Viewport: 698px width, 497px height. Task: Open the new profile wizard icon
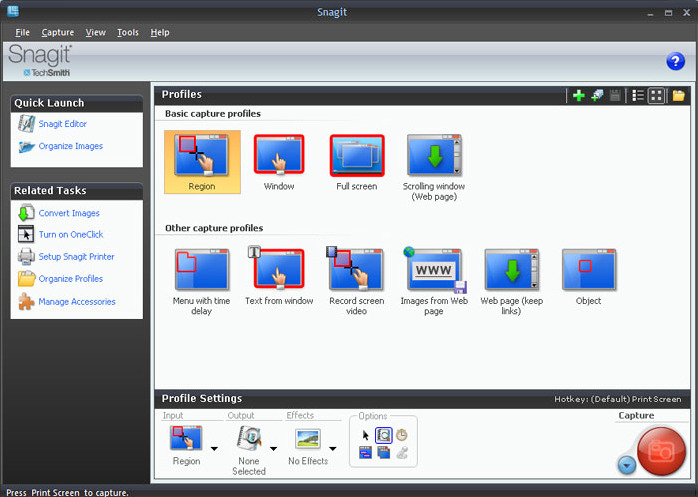597,95
